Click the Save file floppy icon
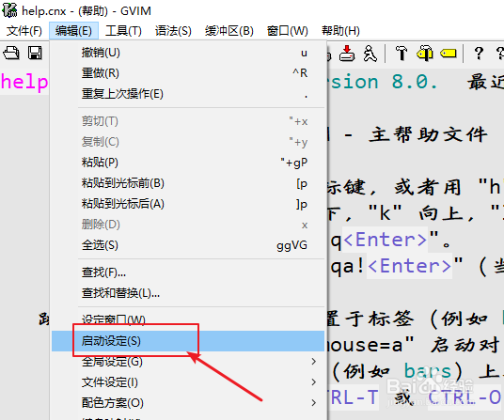Viewport: 504px width, 420px height. coord(35,53)
